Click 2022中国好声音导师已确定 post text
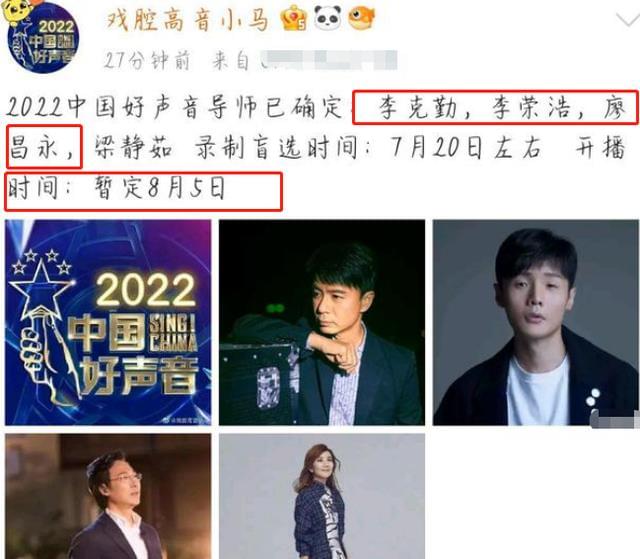Viewport: 640px width, 559px height. 174,107
